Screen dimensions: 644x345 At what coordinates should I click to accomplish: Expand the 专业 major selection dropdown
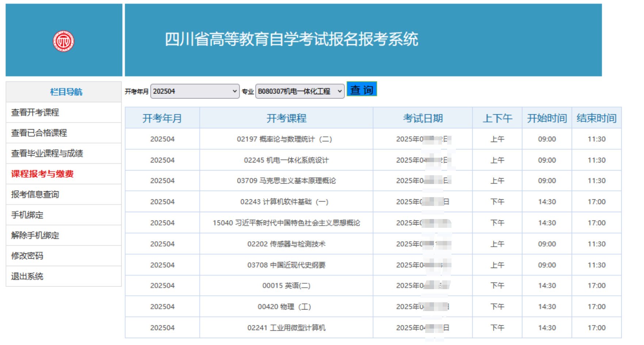coord(300,91)
